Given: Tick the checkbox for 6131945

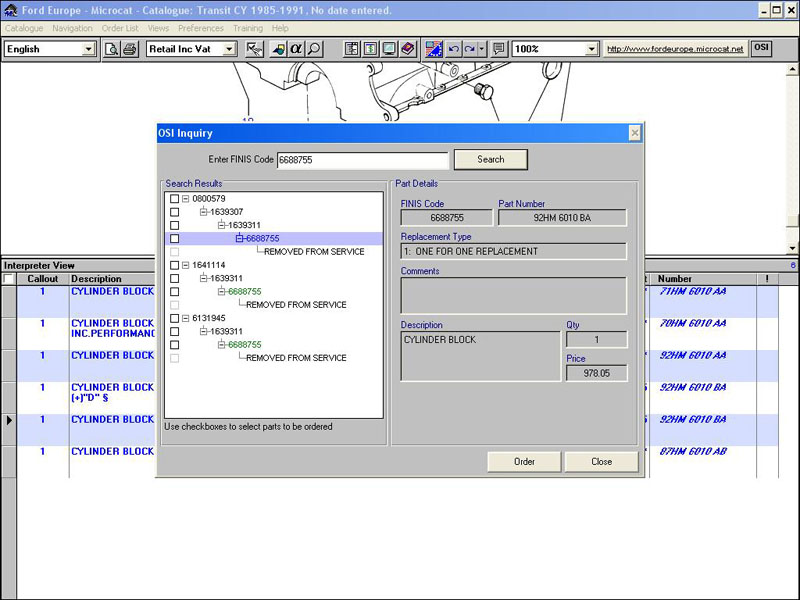Looking at the screenshot, I should point(174,318).
